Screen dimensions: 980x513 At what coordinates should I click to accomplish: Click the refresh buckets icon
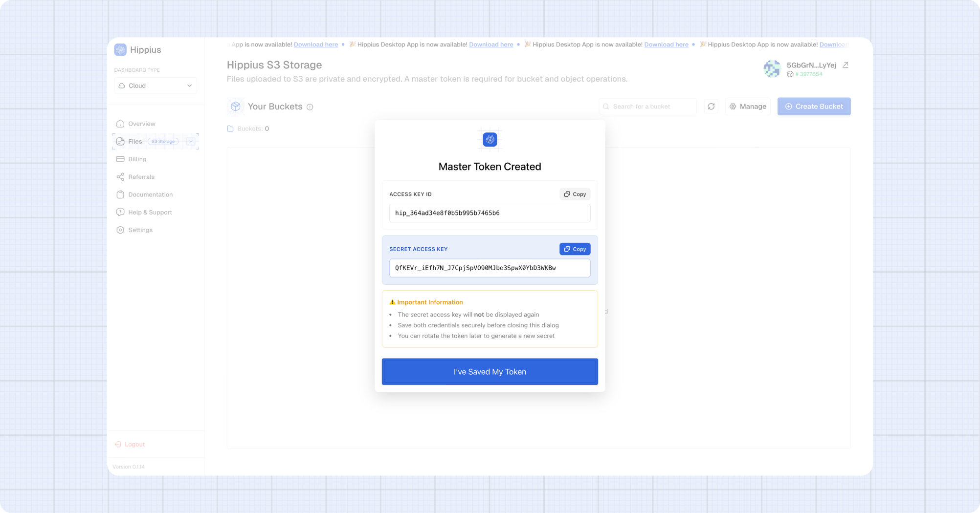point(711,107)
